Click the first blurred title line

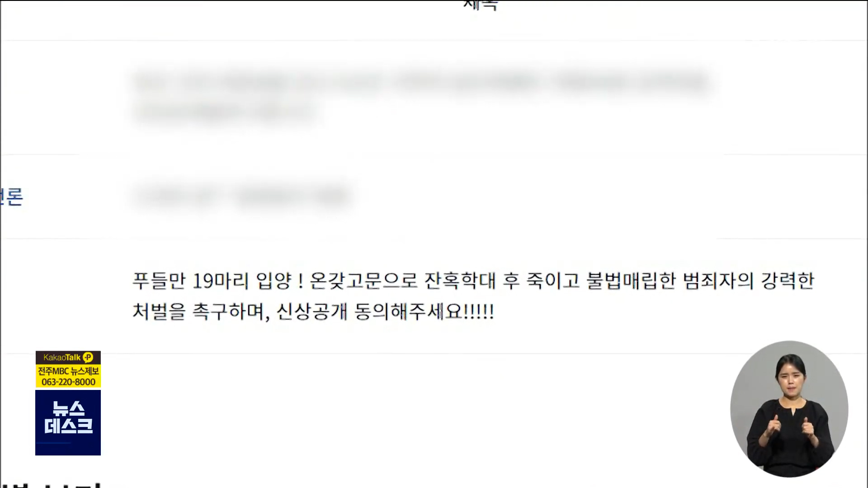421,83
